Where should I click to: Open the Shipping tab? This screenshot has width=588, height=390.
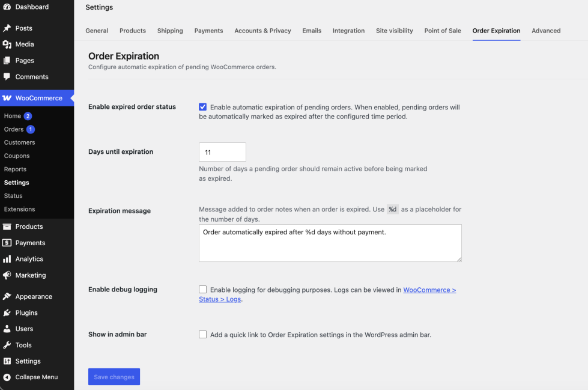coord(170,31)
